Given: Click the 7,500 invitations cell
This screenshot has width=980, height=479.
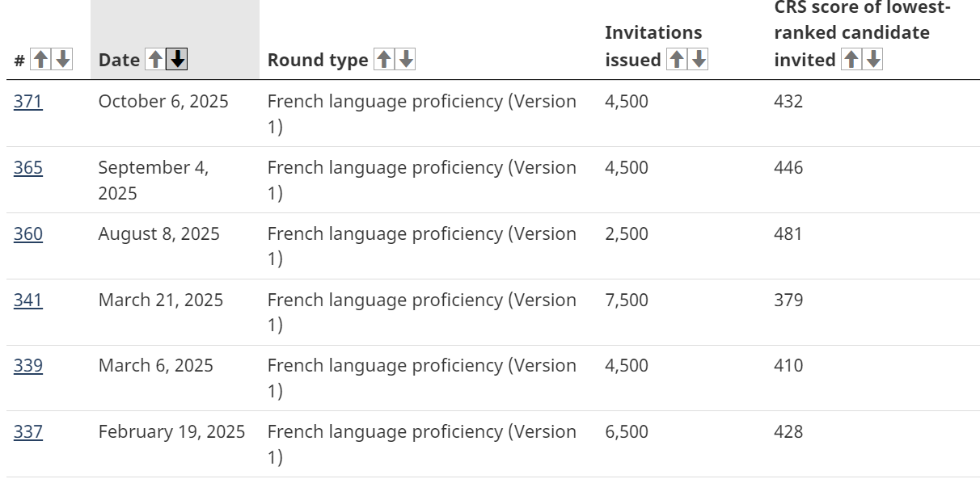Looking at the screenshot, I should click(627, 300).
